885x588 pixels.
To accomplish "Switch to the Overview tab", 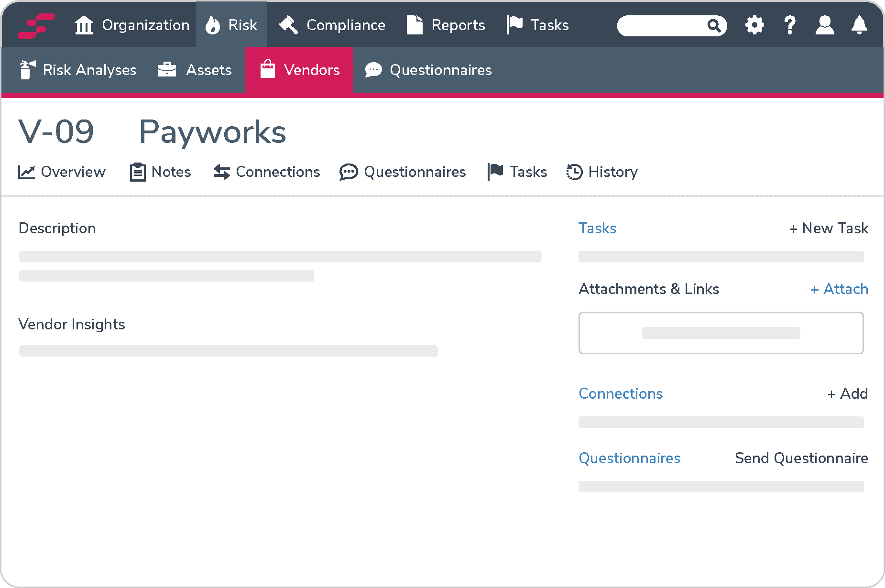I will (x=62, y=172).
